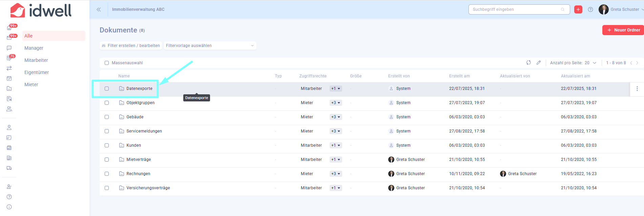Open the three-dot menu on Datenexporte row

637,89
